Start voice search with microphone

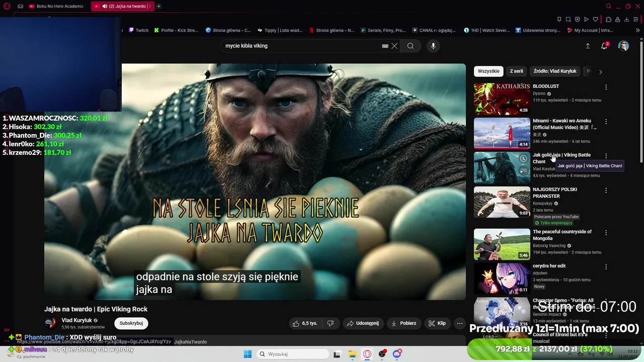pos(433,46)
